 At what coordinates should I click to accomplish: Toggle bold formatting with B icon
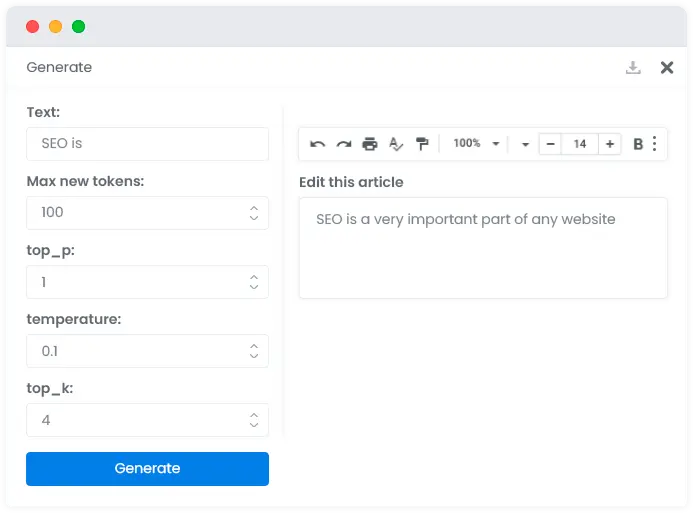click(638, 144)
